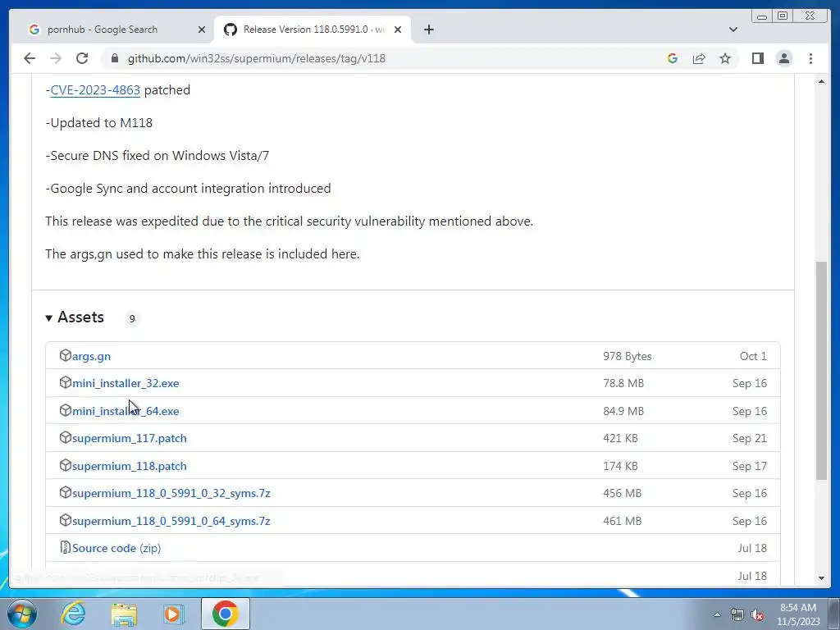Show hidden system tray icons
Viewport: 840px width, 630px height.
717,614
